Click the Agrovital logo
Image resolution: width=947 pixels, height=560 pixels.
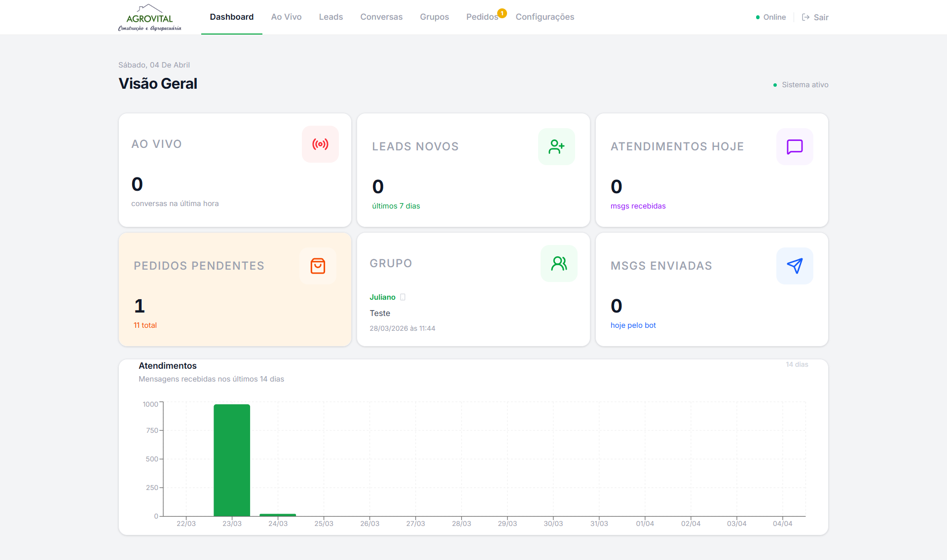[149, 18]
